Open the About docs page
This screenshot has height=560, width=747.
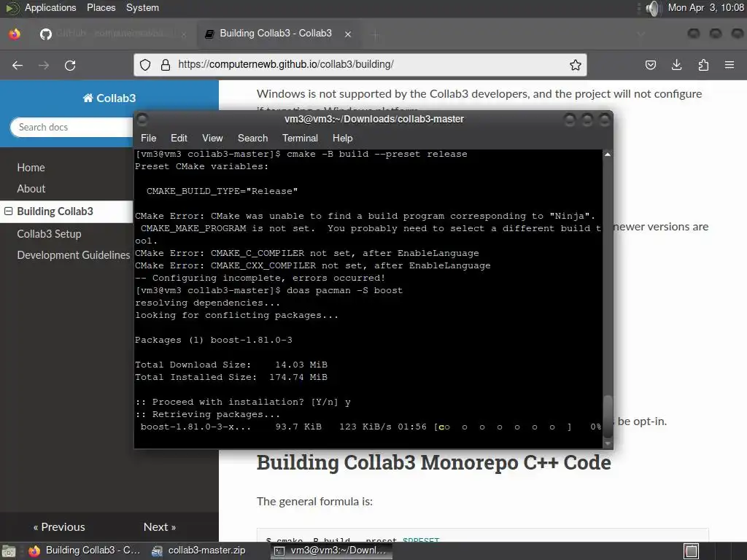[x=31, y=189]
